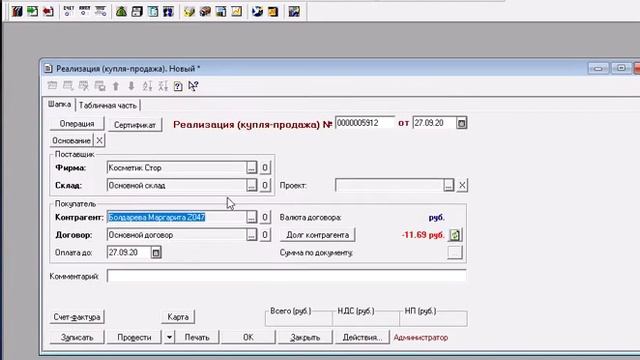Viewport: 640px width, 360px height.
Task: Click the Договор field showing Основной договор
Action: coord(176,235)
